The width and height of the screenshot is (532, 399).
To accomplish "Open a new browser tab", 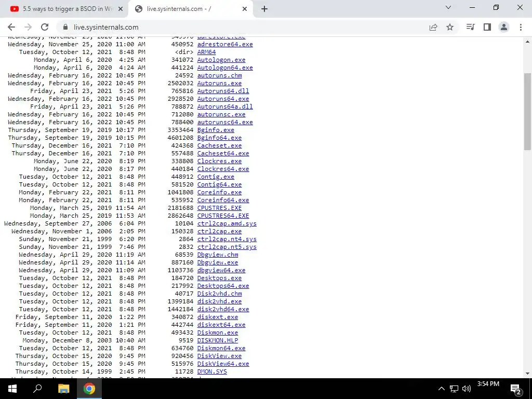I will (x=264, y=9).
